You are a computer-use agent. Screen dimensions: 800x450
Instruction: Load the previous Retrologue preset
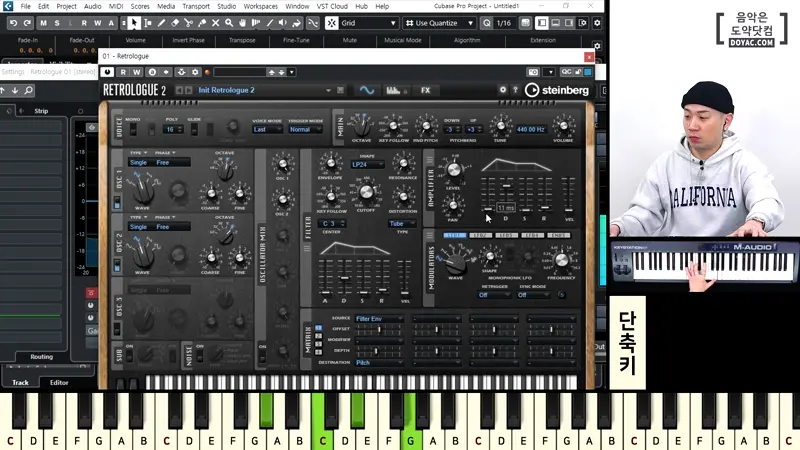179,90
